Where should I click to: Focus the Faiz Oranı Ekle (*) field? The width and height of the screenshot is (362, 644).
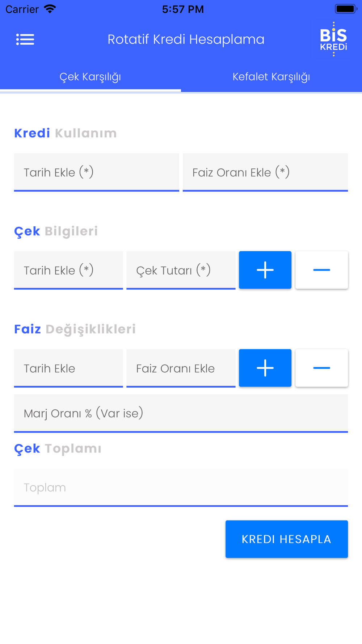coord(265,172)
